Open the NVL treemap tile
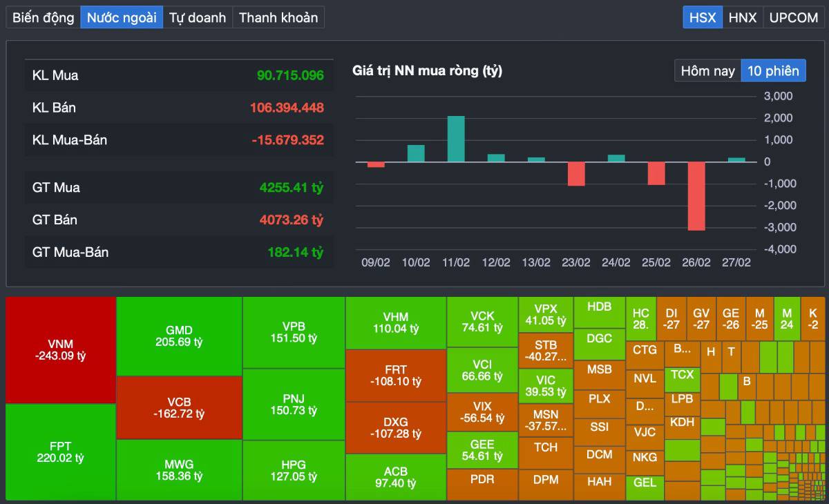829x504 pixels. [x=645, y=383]
